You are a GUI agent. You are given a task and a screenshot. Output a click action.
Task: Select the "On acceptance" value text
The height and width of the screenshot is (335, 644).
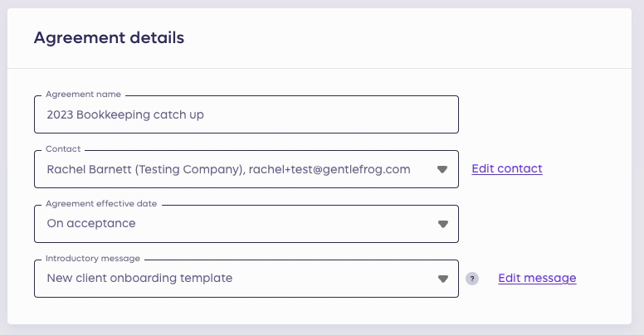91,223
